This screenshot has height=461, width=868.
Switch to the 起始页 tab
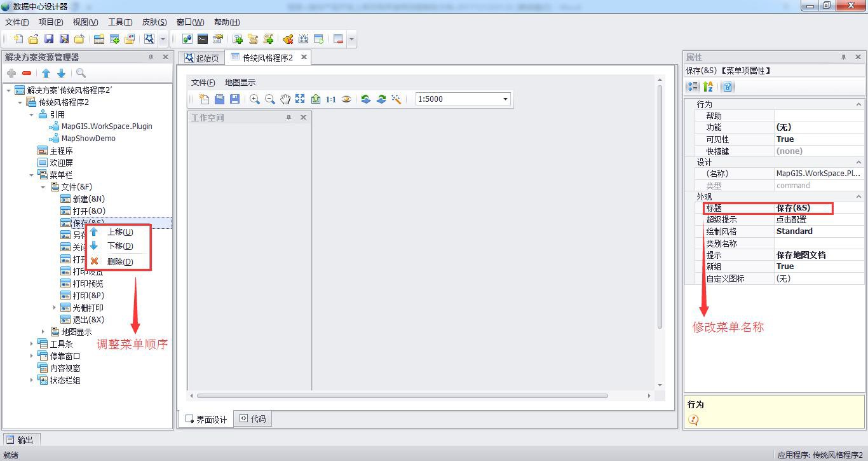(201, 58)
